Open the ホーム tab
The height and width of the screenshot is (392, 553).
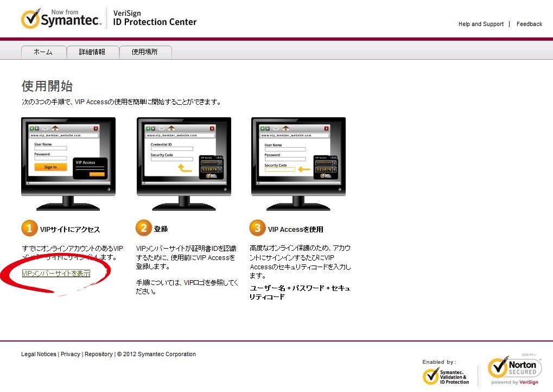[x=43, y=52]
